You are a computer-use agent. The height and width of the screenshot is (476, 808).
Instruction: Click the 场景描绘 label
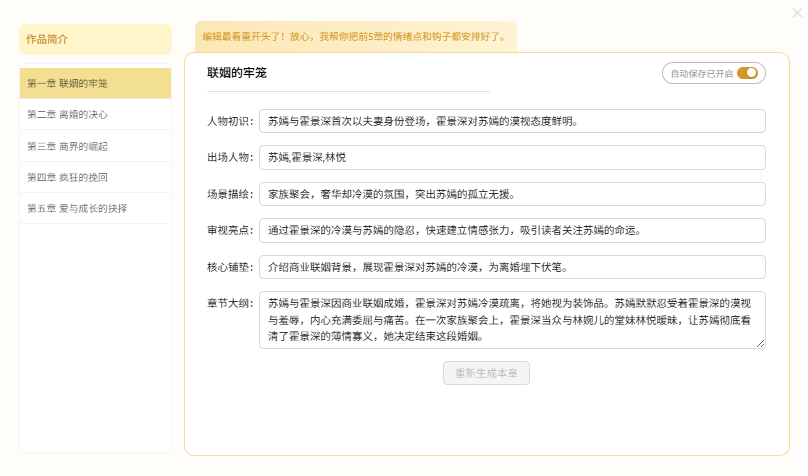click(230, 195)
